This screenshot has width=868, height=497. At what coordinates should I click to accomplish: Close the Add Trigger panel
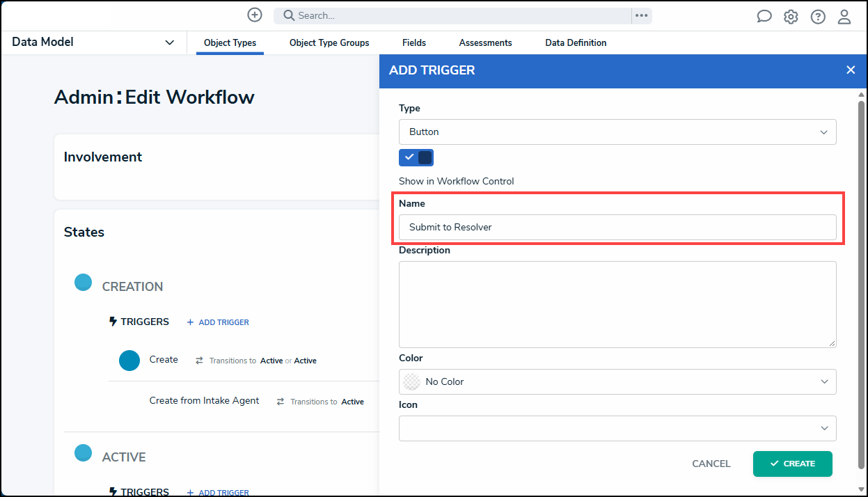pos(851,70)
